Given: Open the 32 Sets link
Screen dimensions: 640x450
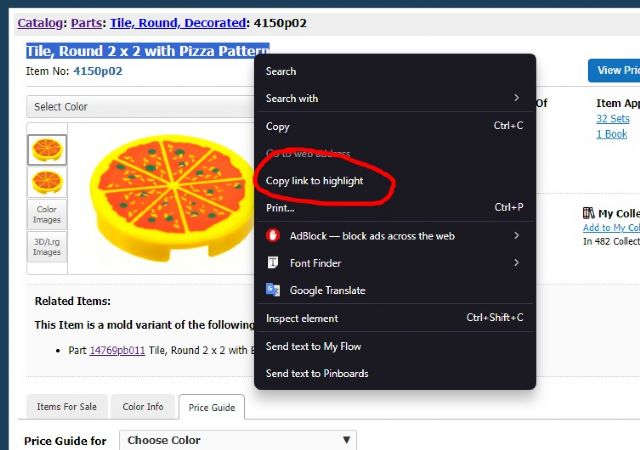Looking at the screenshot, I should point(613,119).
